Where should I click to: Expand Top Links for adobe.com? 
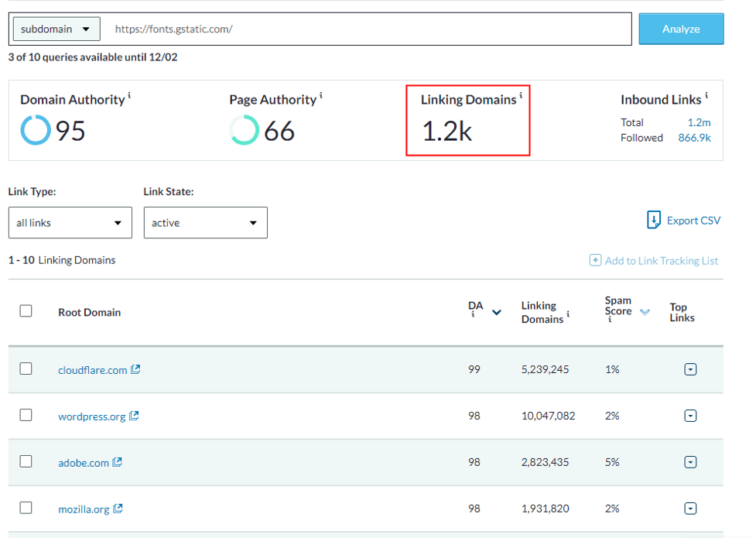pyautogui.click(x=690, y=462)
